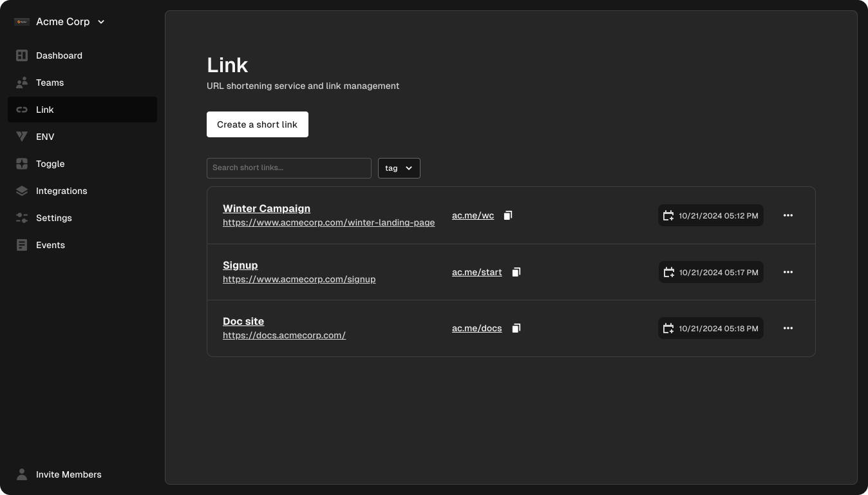Open more options for Doc site
The height and width of the screenshot is (495, 868).
coord(788,328)
